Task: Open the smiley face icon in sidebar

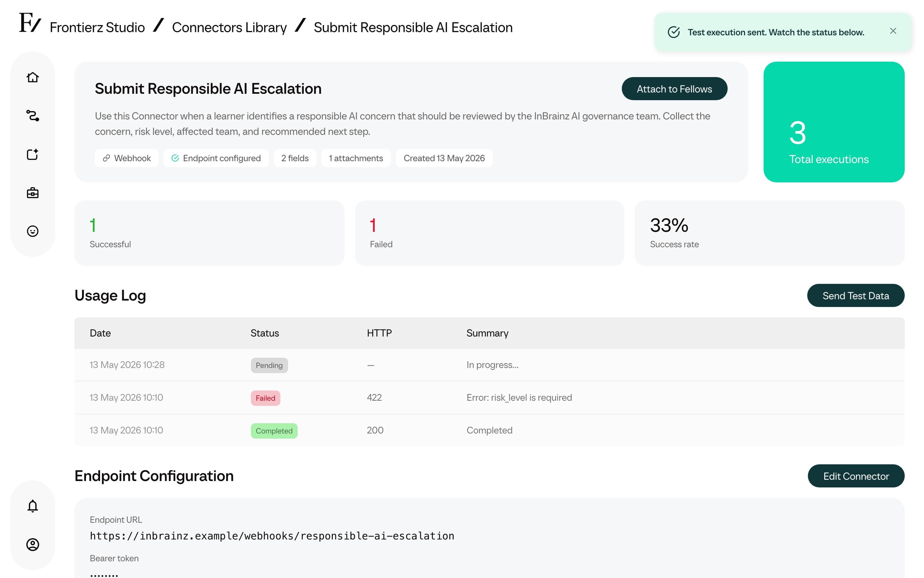Action: tap(32, 231)
